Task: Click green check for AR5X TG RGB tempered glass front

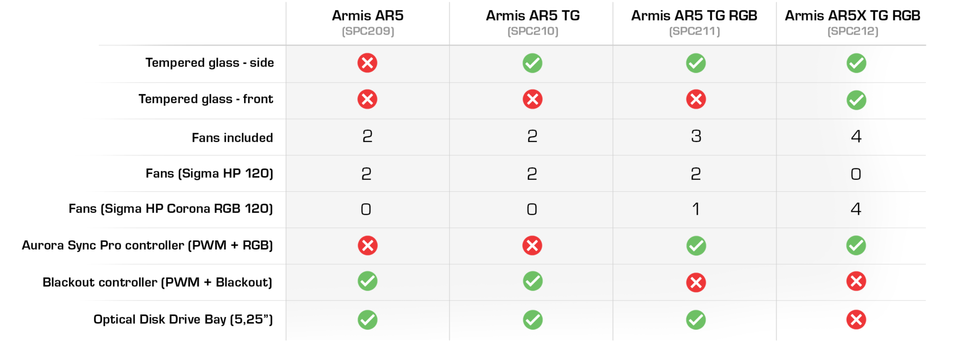Action: (856, 100)
